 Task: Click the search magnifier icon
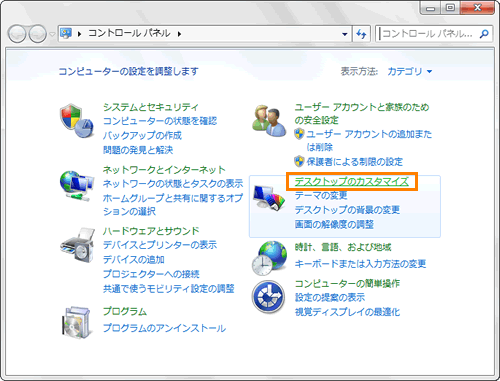[x=484, y=34]
